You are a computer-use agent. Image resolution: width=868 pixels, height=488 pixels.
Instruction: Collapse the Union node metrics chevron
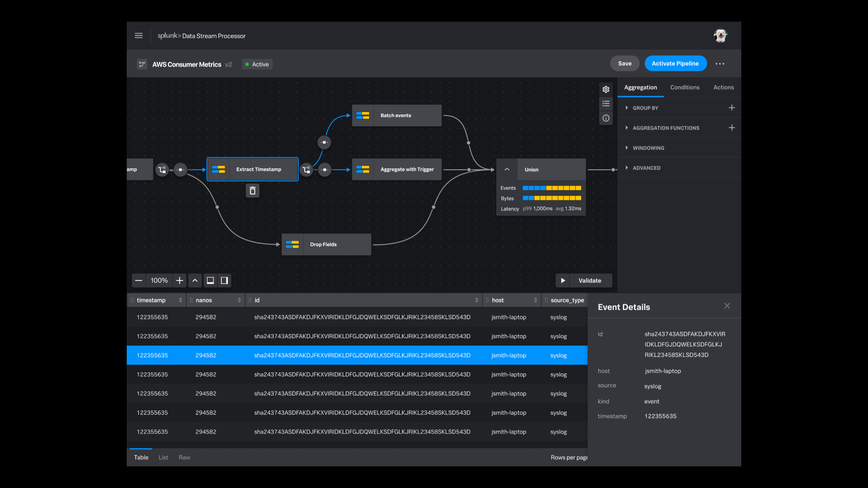[507, 169]
